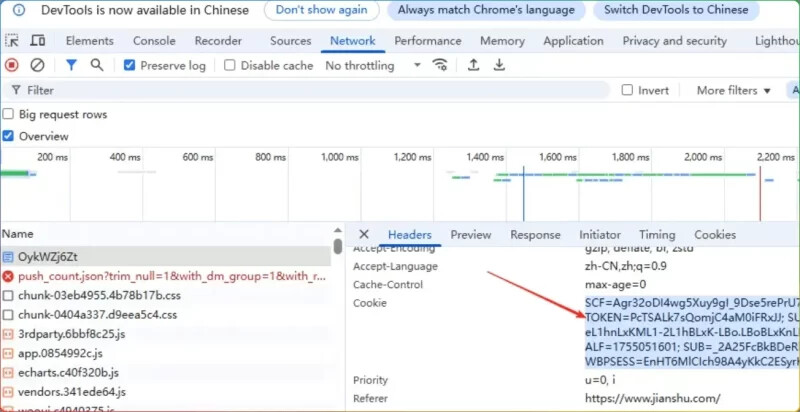Open the Preview tab of request details
800x412 pixels.
[470, 234]
